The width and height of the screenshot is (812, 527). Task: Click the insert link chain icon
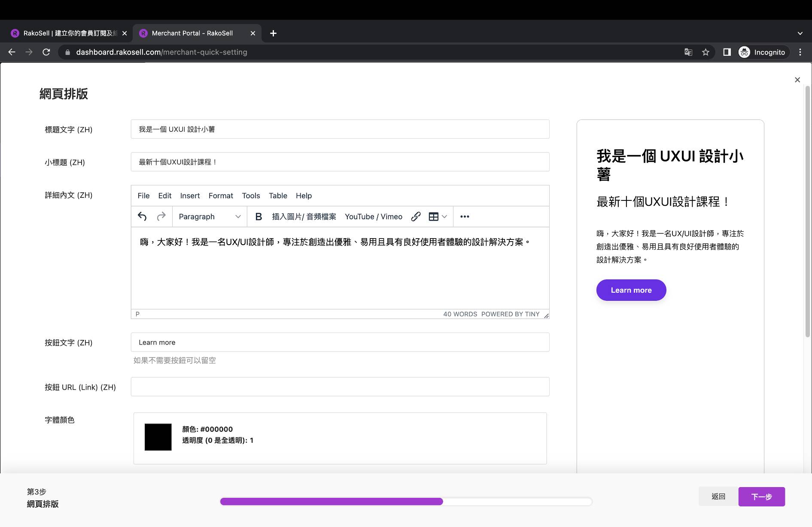(416, 217)
